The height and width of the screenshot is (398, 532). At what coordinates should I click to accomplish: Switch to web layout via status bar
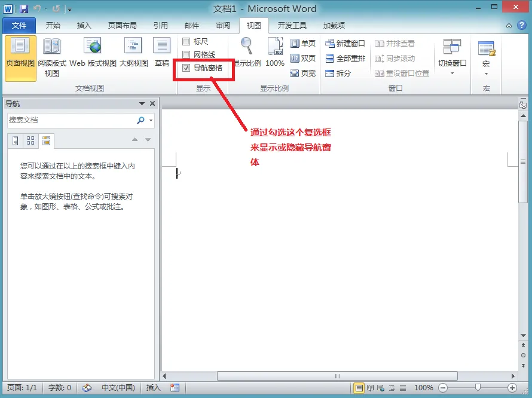(x=381, y=387)
